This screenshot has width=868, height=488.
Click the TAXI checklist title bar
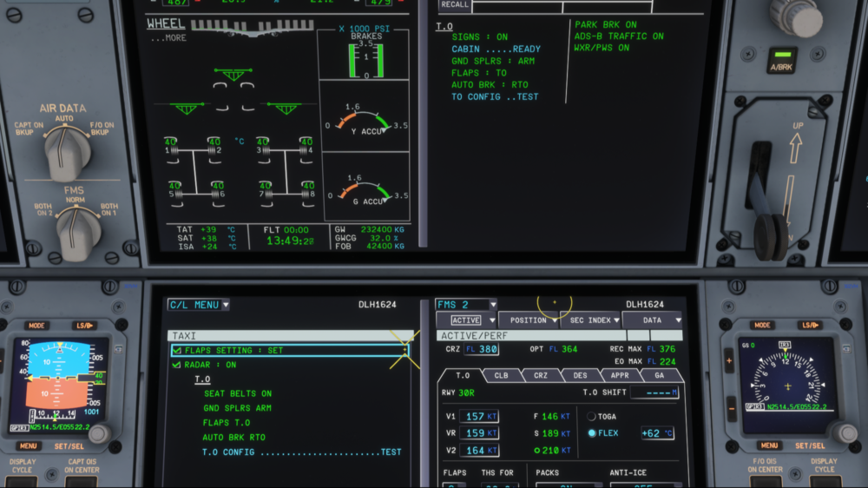[291, 336]
